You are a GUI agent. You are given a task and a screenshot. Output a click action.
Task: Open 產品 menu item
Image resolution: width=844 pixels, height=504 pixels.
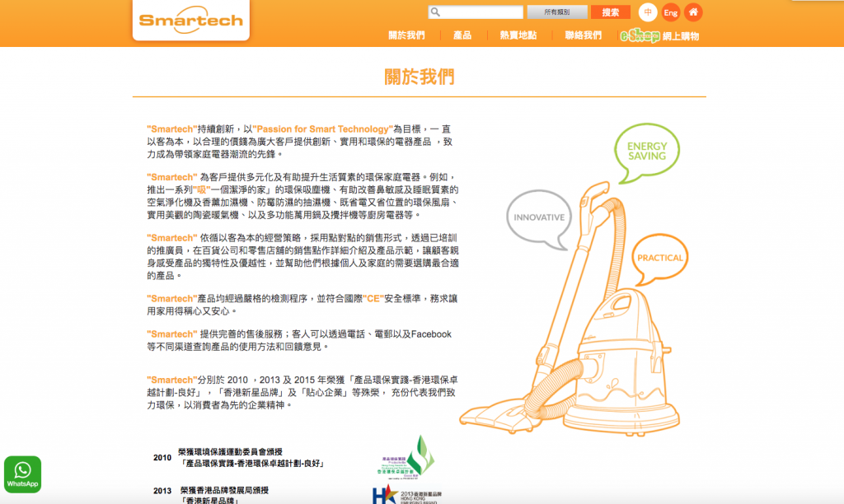tap(462, 35)
